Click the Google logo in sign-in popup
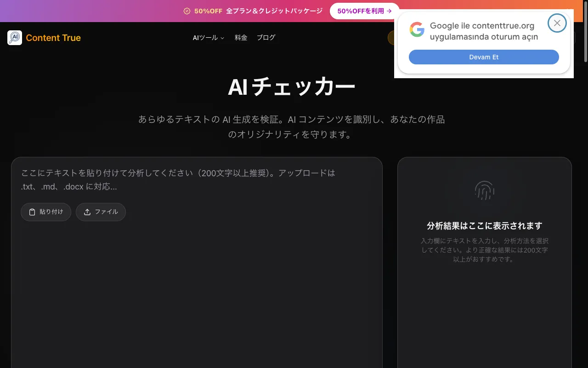 tap(417, 29)
